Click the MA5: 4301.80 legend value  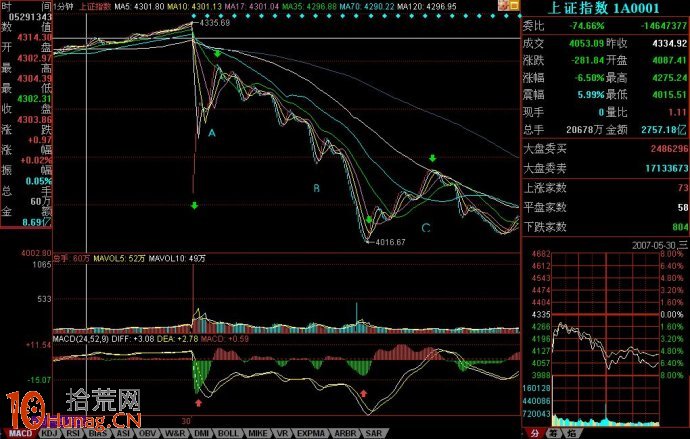(x=139, y=7)
